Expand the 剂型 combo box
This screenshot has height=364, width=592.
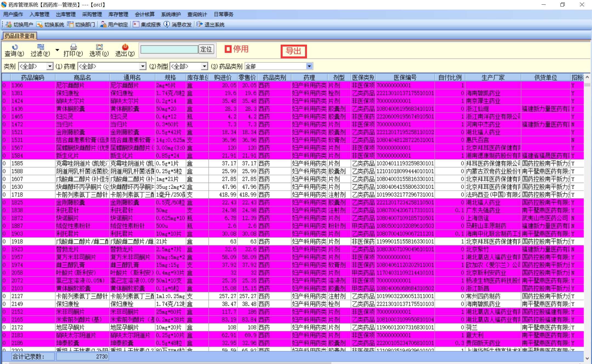(204, 66)
